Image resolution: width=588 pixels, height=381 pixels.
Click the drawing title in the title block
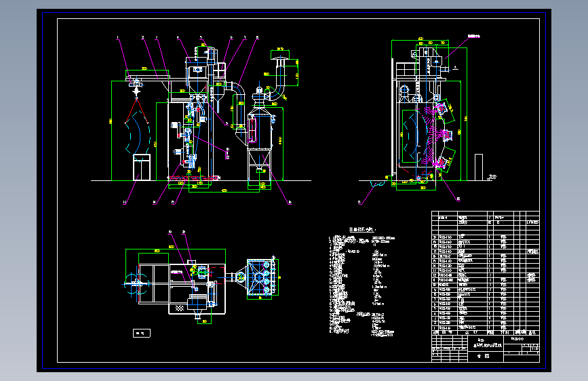coord(487,344)
